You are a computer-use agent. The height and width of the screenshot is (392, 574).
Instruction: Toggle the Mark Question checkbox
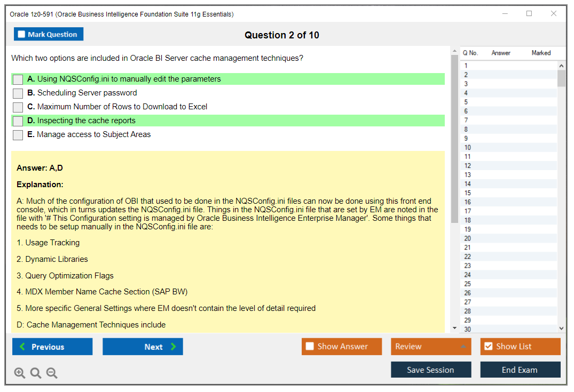(22, 35)
